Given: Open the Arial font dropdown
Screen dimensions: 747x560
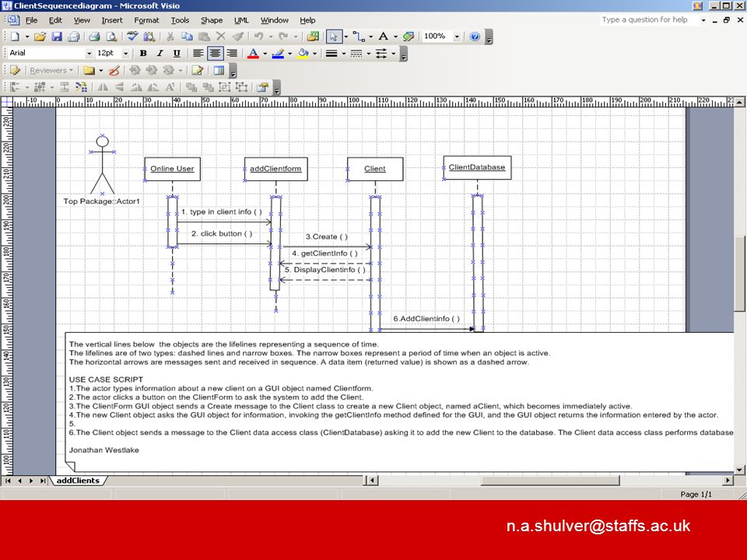Looking at the screenshot, I should pos(89,54).
